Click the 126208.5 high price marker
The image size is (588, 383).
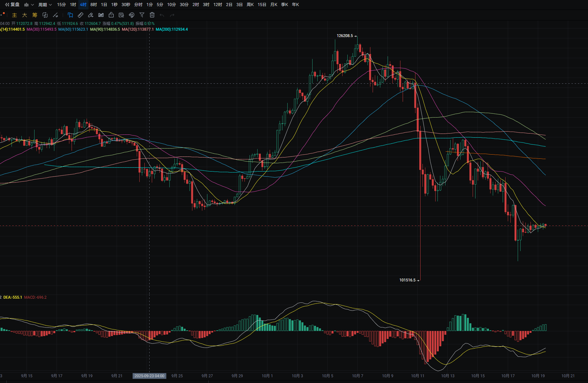tap(345, 36)
